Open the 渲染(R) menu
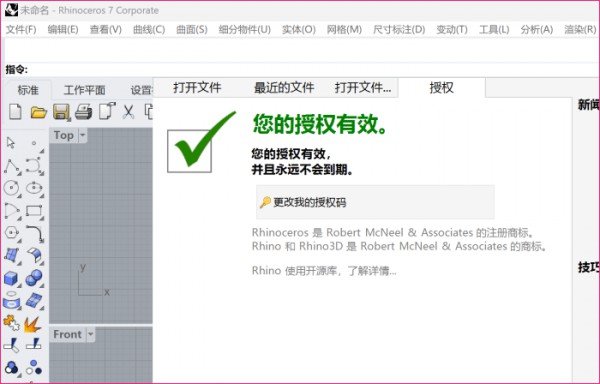The height and width of the screenshot is (384, 600). (580, 29)
